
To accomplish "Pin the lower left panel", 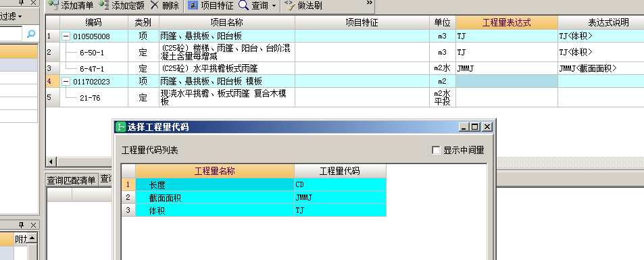I will 22,225.
